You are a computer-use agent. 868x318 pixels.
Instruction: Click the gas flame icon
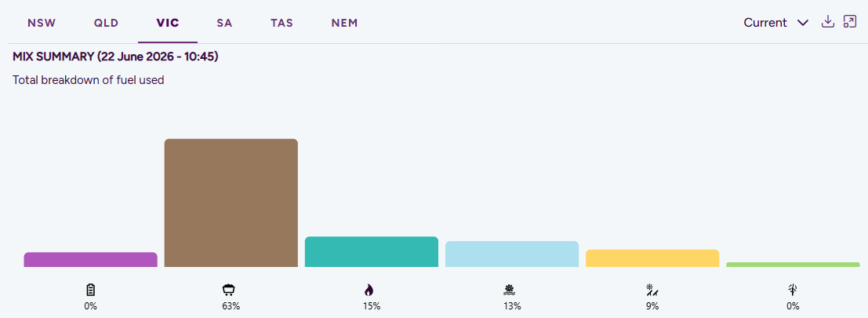369,290
